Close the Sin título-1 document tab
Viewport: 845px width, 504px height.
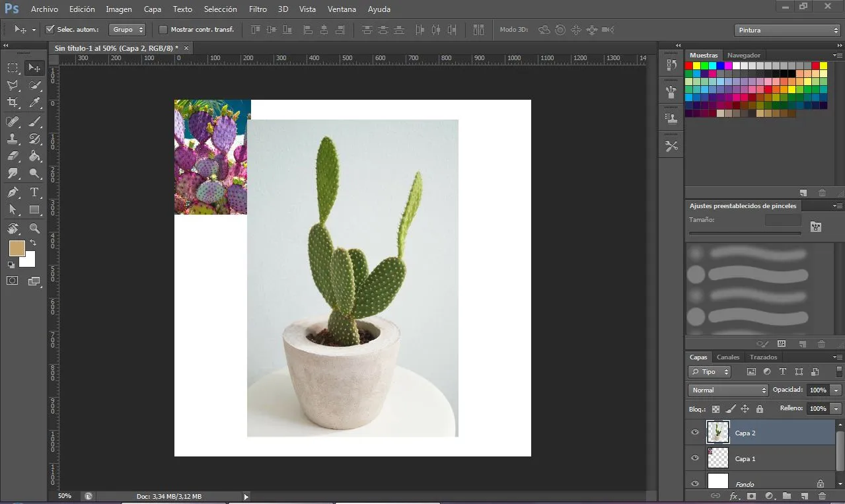pos(186,48)
